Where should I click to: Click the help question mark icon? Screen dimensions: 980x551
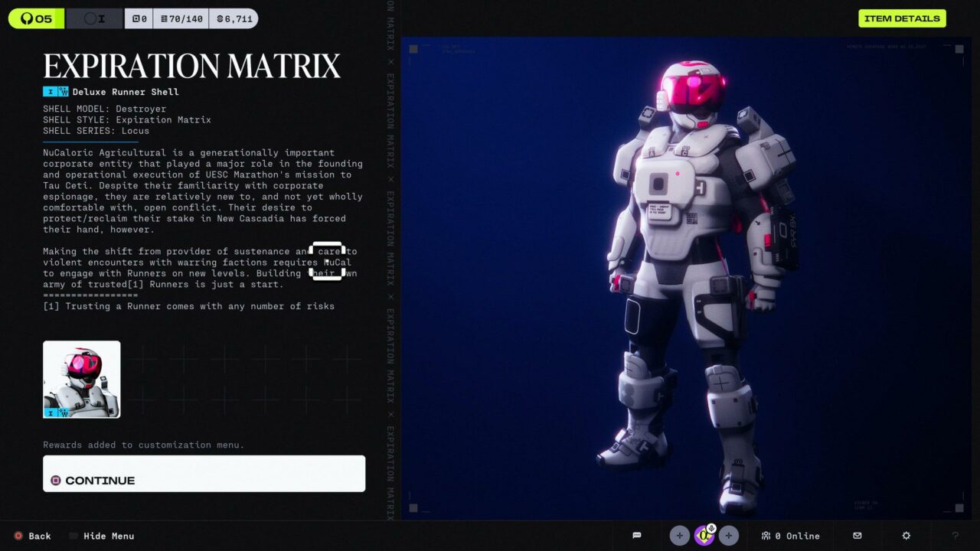coord(955,536)
